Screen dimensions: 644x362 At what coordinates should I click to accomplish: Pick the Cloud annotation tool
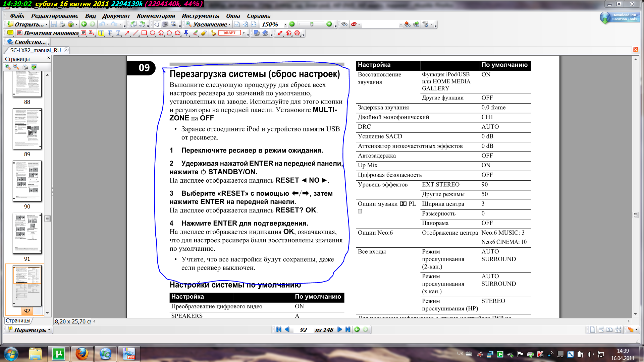tap(178, 33)
